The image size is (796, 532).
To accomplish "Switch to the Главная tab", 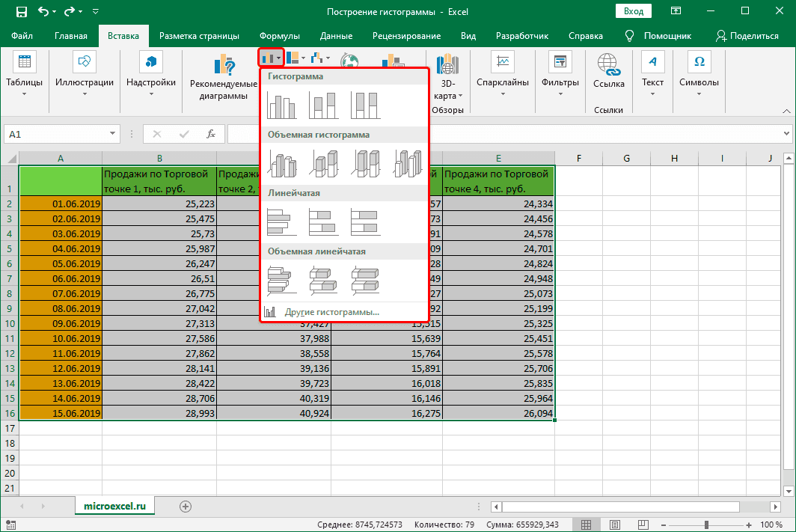I will coord(71,36).
